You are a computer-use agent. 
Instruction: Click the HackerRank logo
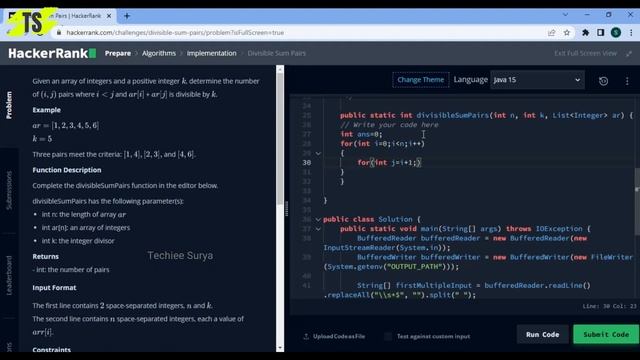(x=52, y=53)
